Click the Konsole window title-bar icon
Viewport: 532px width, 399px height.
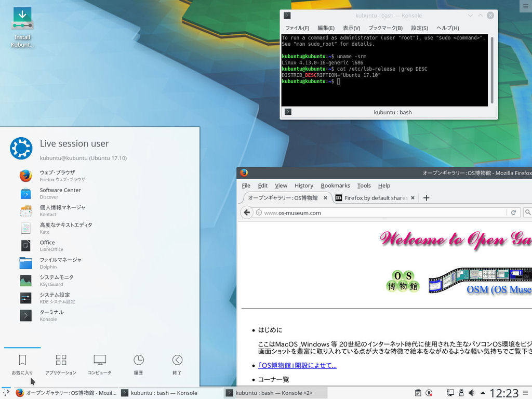pos(287,15)
